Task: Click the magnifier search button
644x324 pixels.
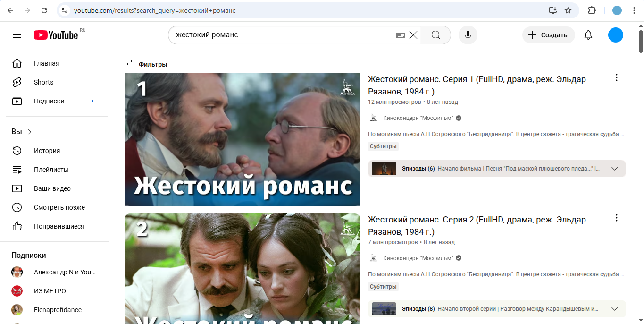Action: tap(435, 35)
